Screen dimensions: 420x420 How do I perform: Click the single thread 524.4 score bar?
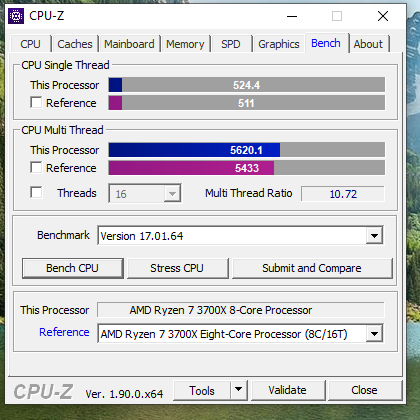coord(246,85)
